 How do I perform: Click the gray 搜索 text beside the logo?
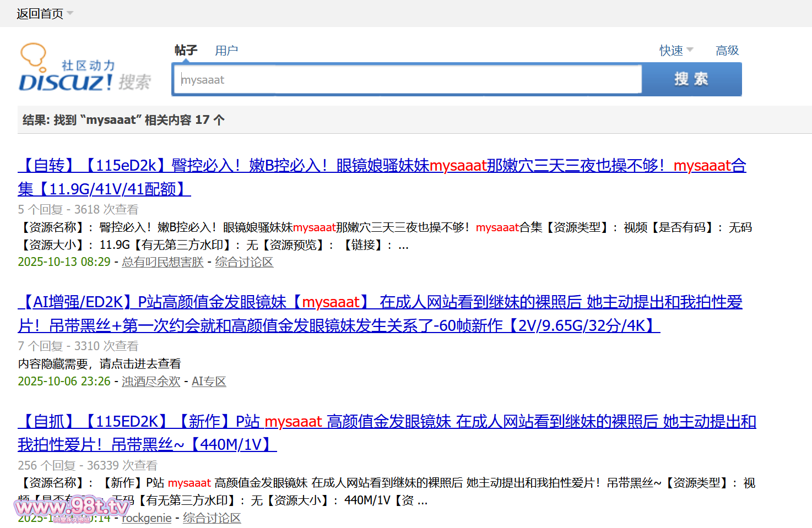134,82
